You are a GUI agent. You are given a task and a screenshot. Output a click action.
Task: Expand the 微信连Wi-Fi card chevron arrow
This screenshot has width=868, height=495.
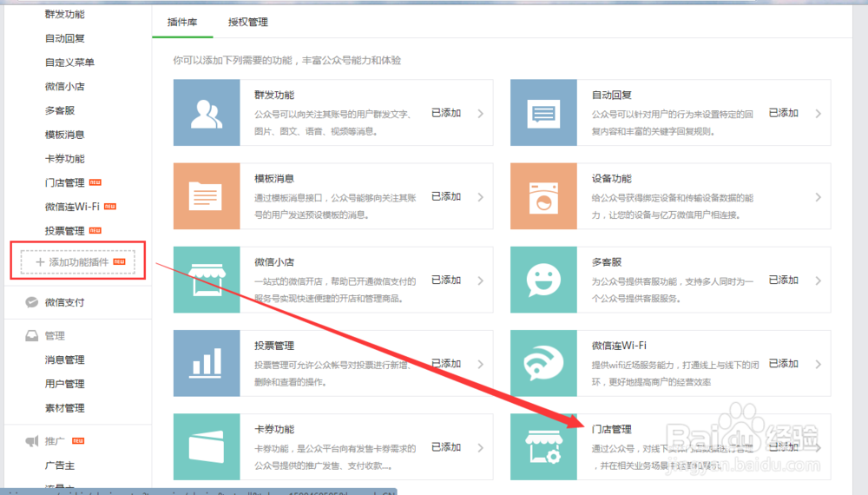(819, 365)
